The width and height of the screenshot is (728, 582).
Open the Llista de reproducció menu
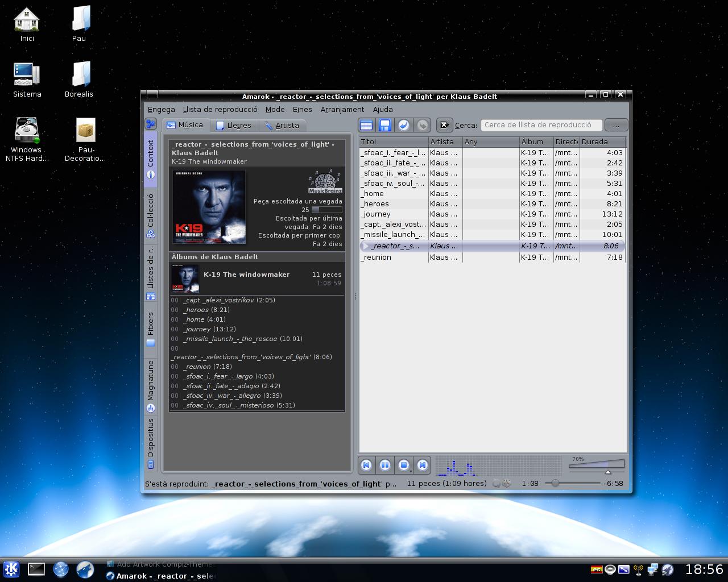(220, 109)
